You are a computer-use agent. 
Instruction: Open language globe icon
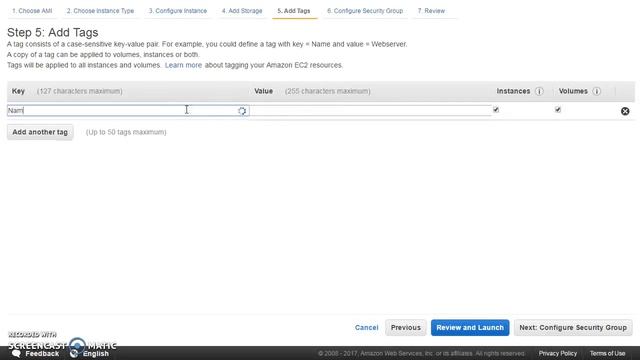74,353
